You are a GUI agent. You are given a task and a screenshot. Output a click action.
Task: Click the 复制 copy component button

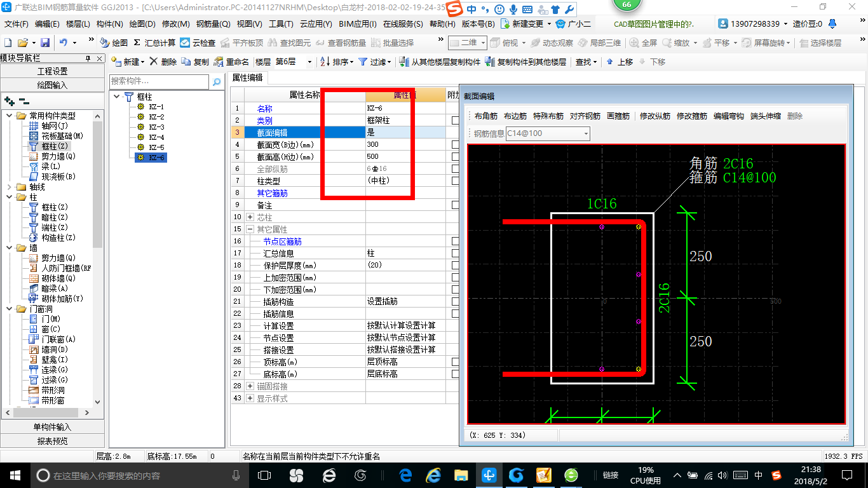coord(195,62)
